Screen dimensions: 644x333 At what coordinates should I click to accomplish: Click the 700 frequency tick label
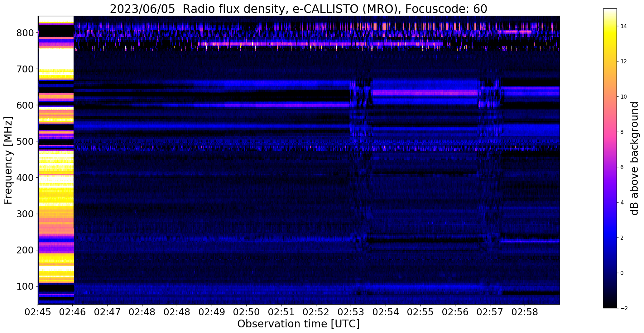coord(25,69)
